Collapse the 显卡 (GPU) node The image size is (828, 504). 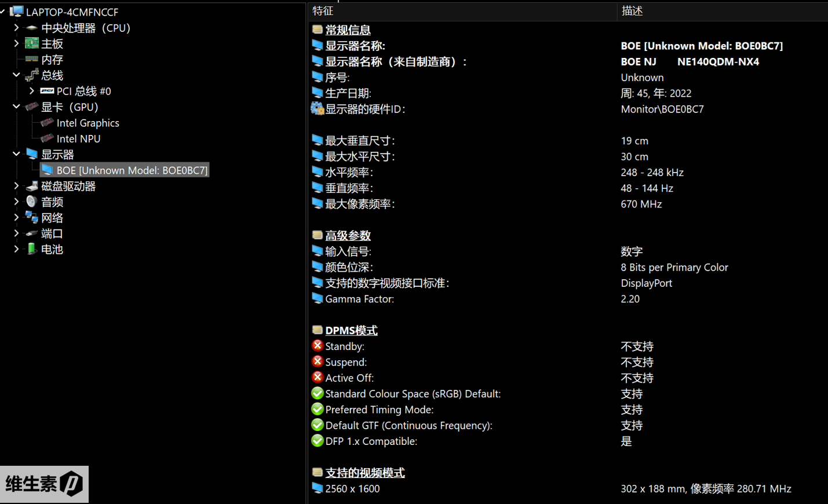tap(16, 107)
